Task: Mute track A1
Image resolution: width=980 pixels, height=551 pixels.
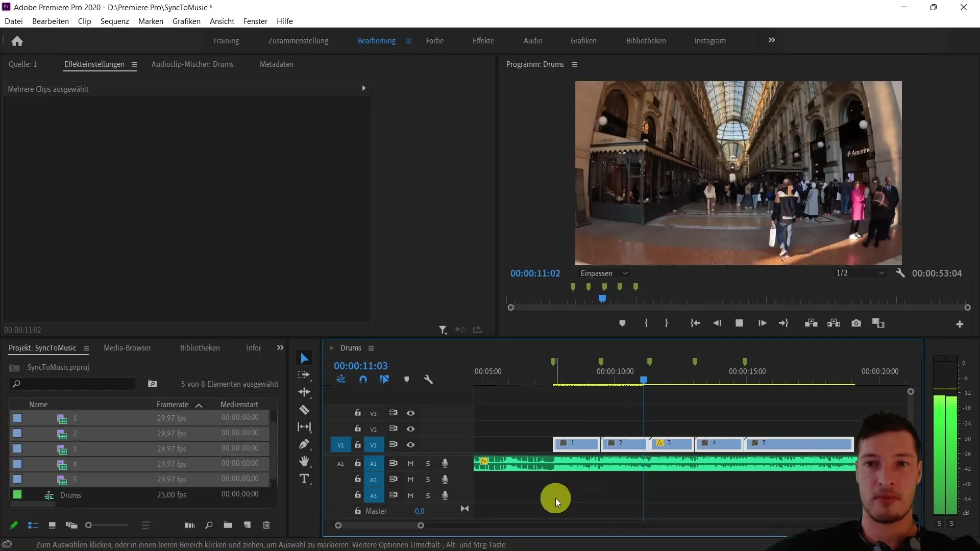Action: click(410, 464)
